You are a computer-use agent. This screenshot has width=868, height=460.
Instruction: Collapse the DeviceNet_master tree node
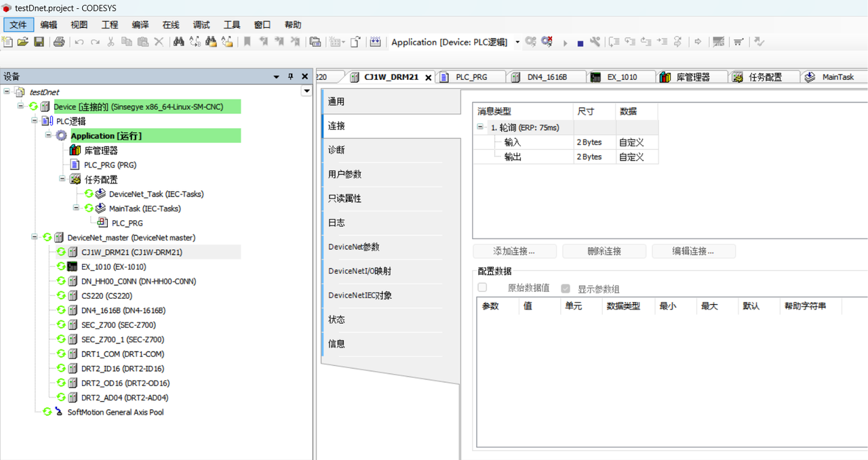click(x=35, y=237)
